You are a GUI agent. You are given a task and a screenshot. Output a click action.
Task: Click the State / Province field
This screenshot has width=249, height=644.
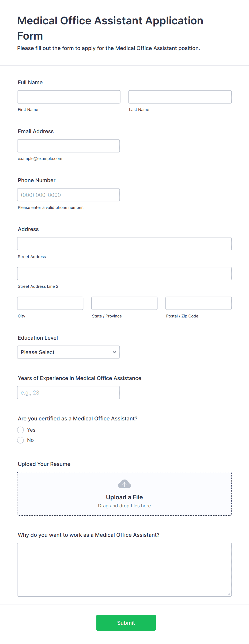click(x=124, y=303)
